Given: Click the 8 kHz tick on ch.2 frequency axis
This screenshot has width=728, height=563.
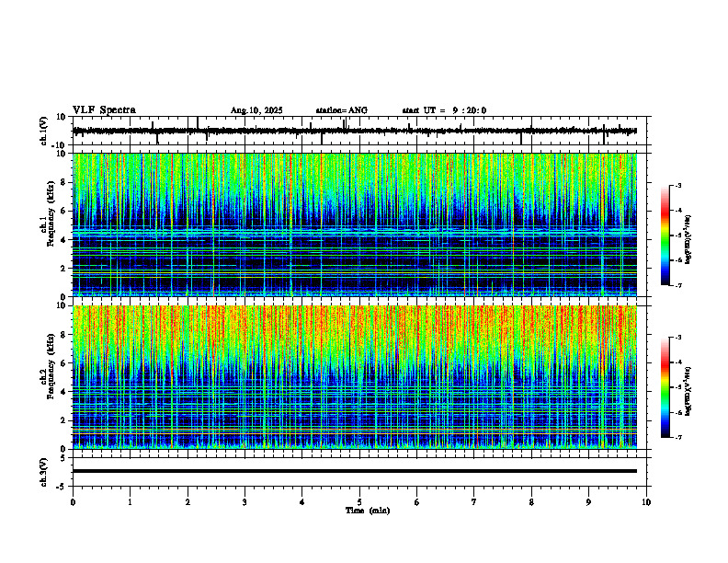Looking at the screenshot, I should (x=64, y=335).
